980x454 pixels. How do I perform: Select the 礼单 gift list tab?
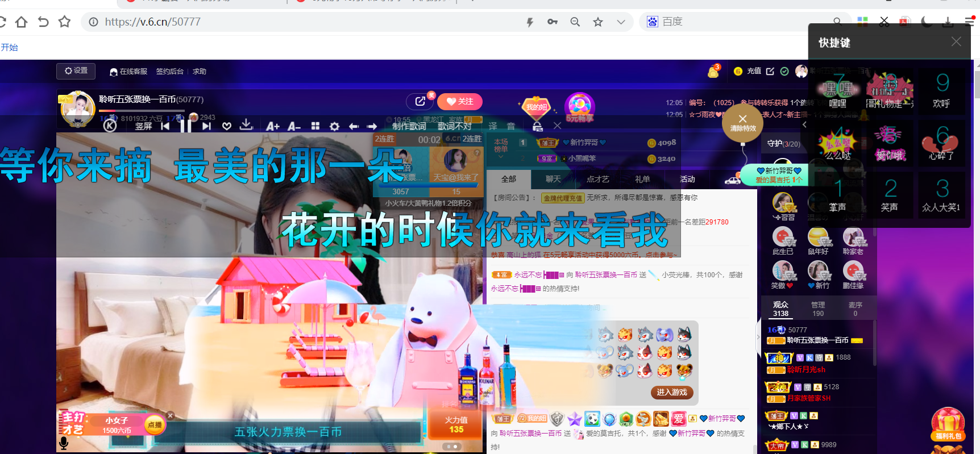[x=642, y=179]
